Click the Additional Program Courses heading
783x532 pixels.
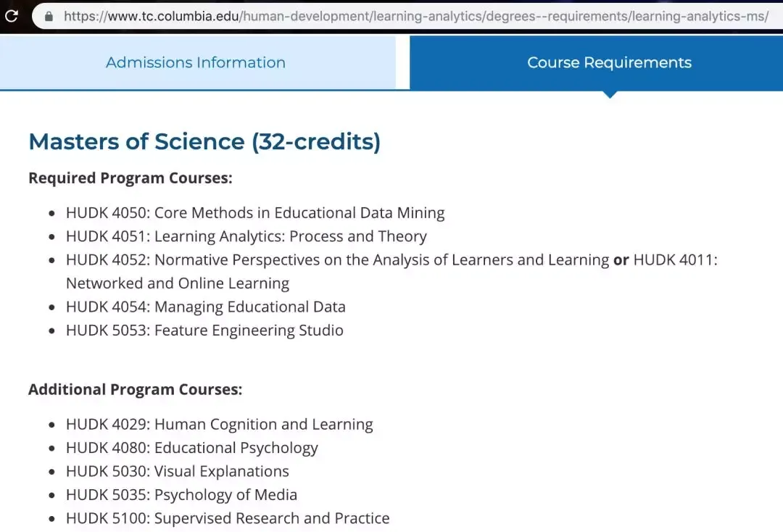pos(135,390)
